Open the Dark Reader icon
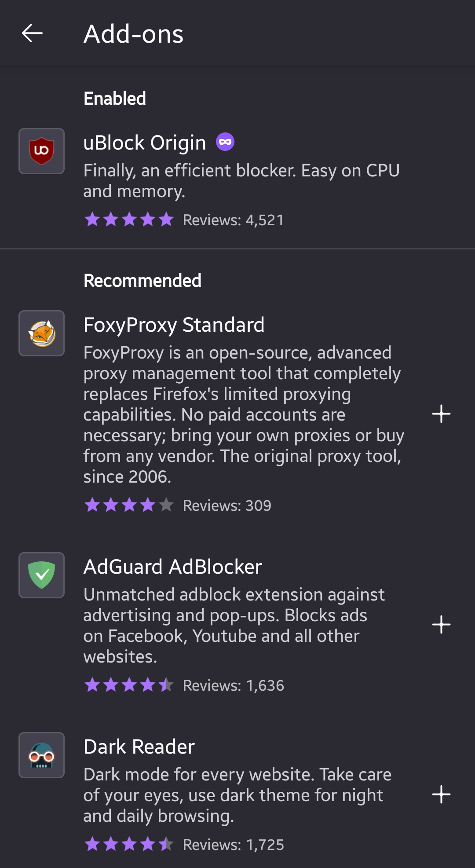The width and height of the screenshot is (475, 868). (41, 755)
